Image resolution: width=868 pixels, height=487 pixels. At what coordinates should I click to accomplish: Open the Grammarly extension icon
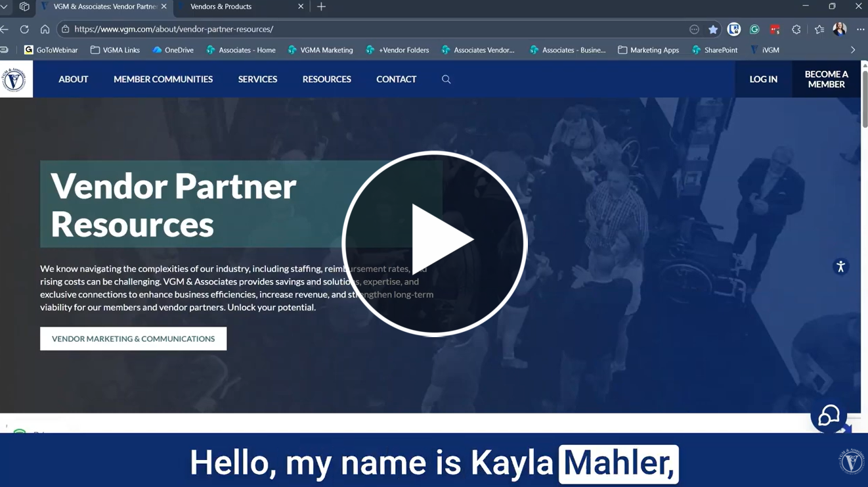pos(754,30)
